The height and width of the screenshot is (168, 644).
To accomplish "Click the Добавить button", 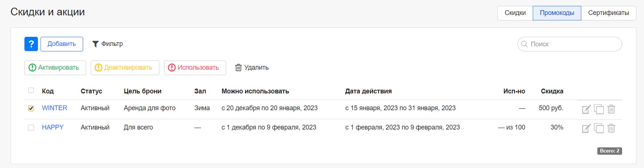I will pyautogui.click(x=62, y=44).
